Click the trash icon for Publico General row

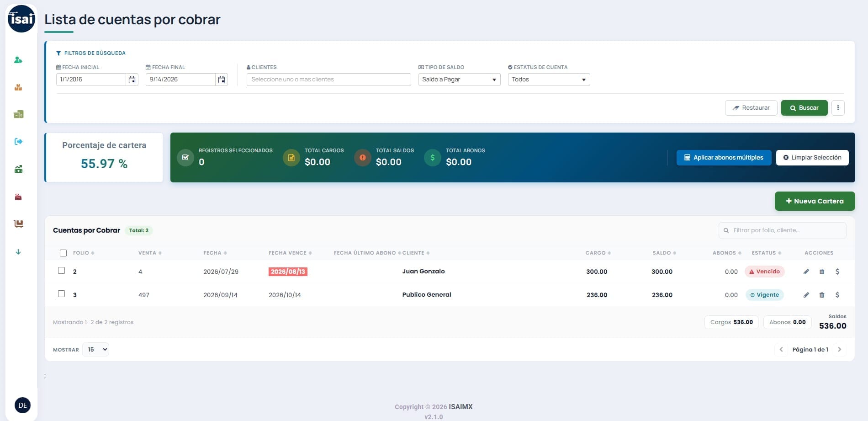822,295
